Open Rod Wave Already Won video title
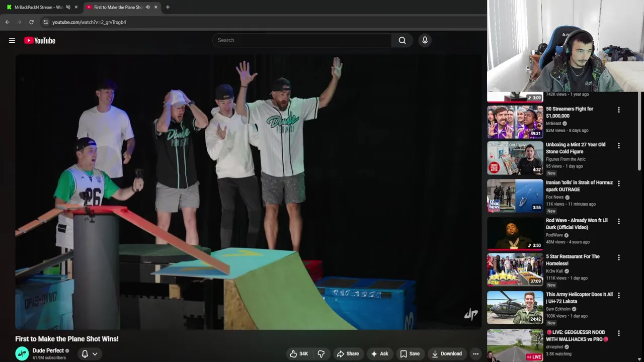The image size is (644, 362). [577, 224]
